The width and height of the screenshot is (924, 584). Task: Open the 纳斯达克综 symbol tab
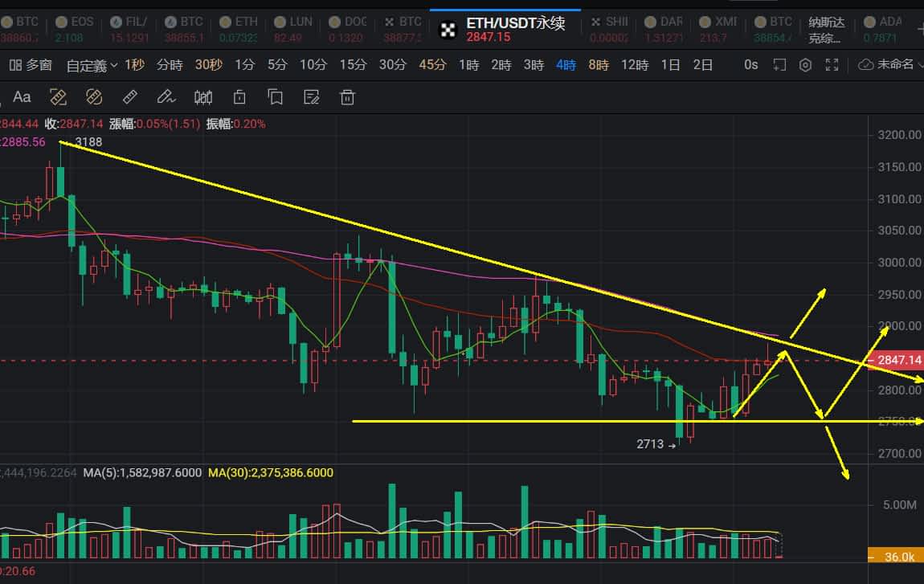coord(826,30)
